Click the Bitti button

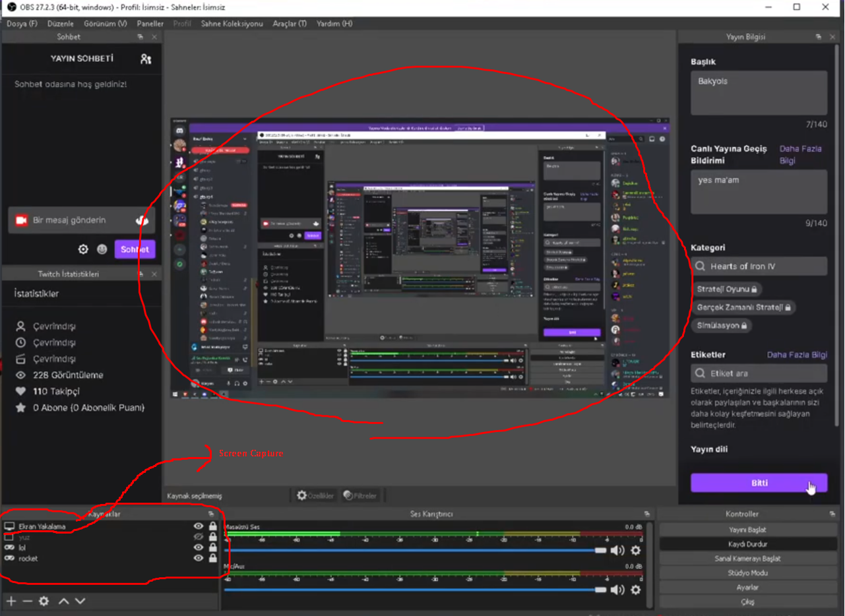(759, 483)
